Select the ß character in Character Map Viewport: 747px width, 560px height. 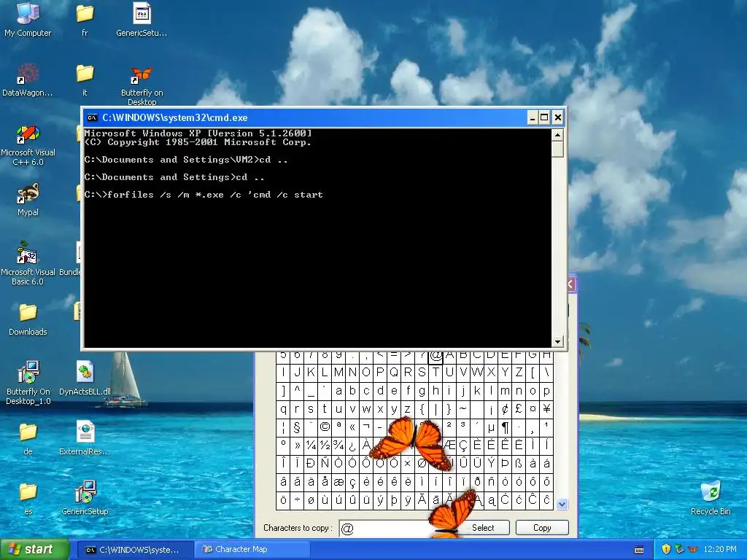pos(519,463)
